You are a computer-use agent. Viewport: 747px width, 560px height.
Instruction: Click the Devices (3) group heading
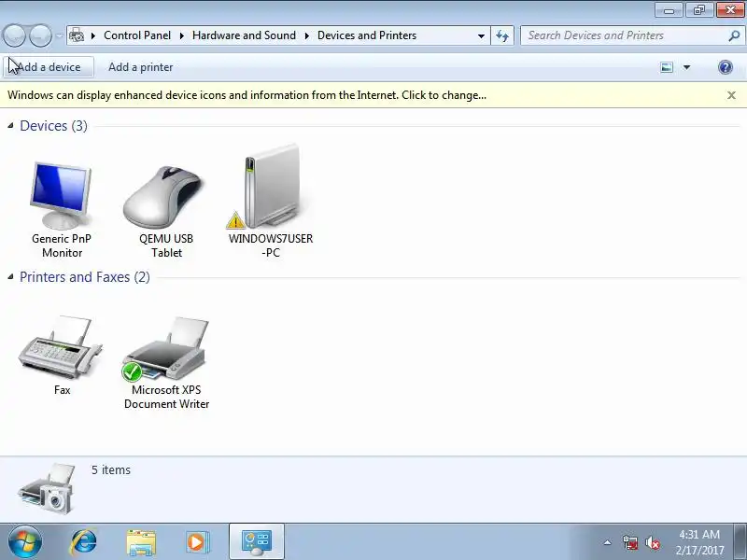[53, 126]
